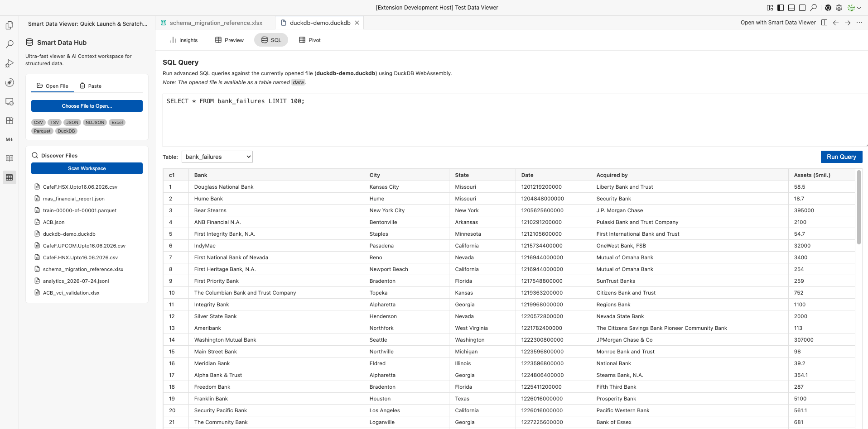Open the Smart Data Viewer table icon in activity bar
Viewport: 868px width, 429px height.
tap(9, 177)
